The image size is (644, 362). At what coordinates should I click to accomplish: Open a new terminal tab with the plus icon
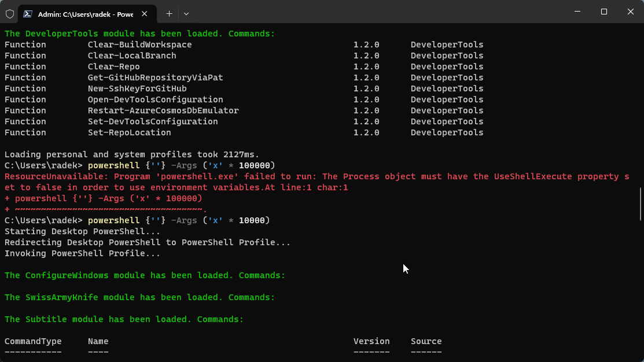click(168, 13)
